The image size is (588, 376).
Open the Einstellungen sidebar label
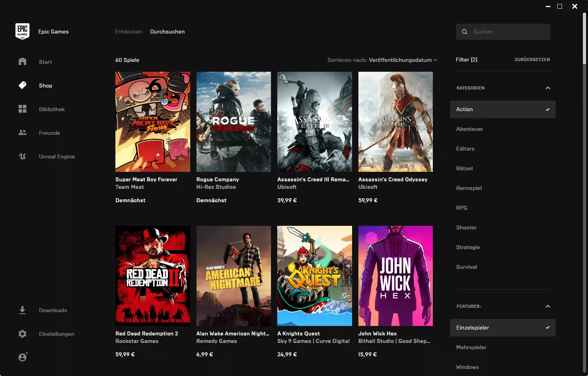[56, 334]
